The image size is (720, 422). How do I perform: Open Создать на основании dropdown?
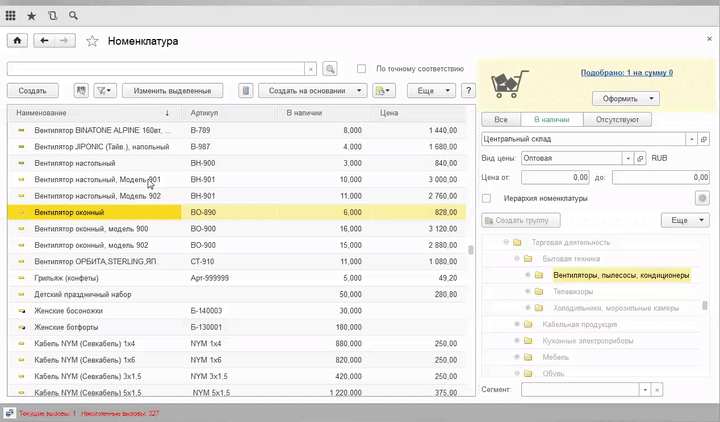pos(312,90)
